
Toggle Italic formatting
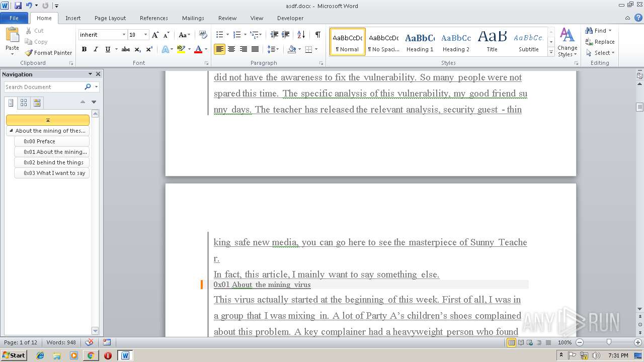(x=96, y=49)
